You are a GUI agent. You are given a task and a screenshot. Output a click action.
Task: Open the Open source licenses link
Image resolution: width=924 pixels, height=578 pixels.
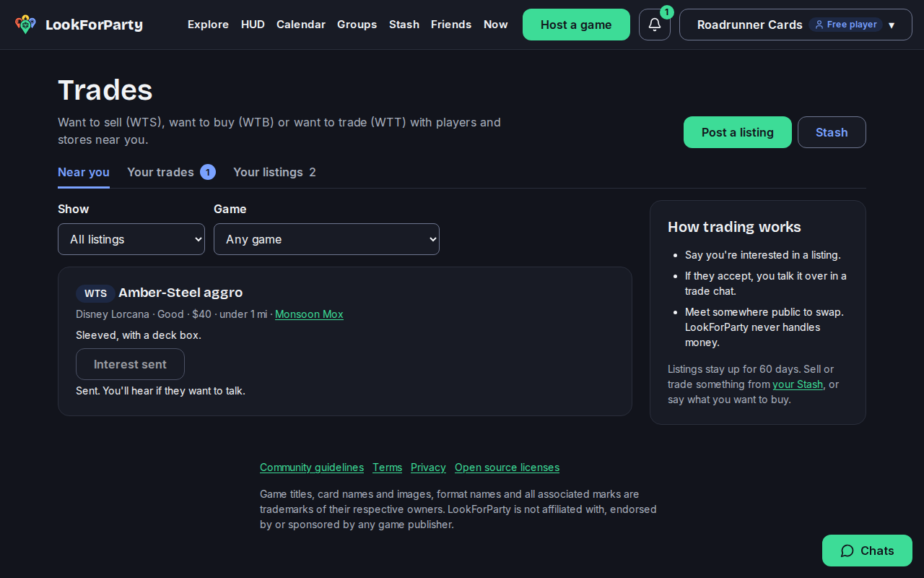[507, 467]
